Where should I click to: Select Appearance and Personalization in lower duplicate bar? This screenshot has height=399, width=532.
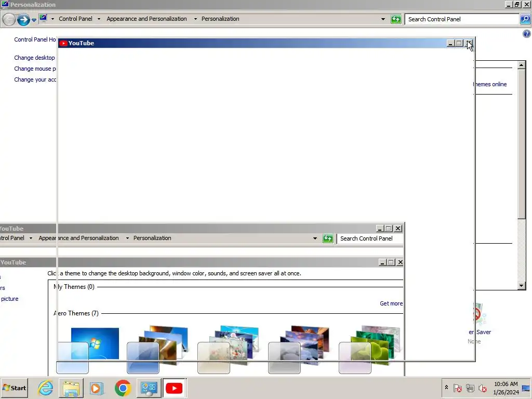(x=79, y=238)
